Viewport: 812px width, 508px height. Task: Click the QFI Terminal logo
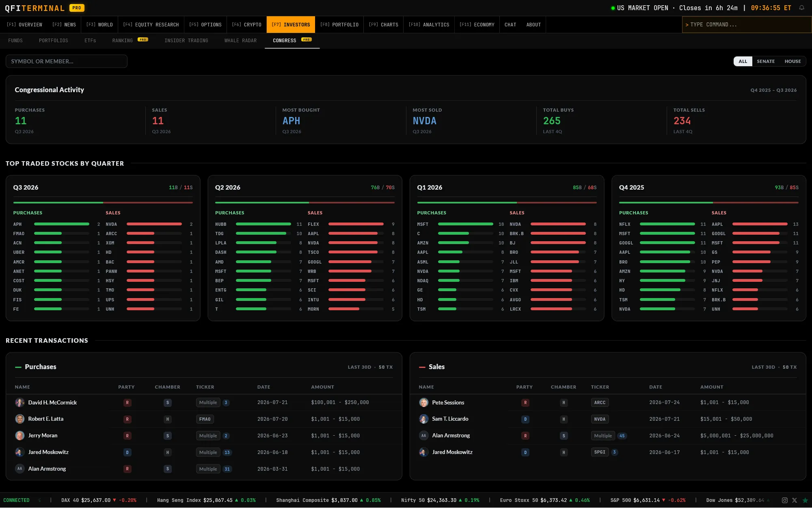[x=35, y=8]
